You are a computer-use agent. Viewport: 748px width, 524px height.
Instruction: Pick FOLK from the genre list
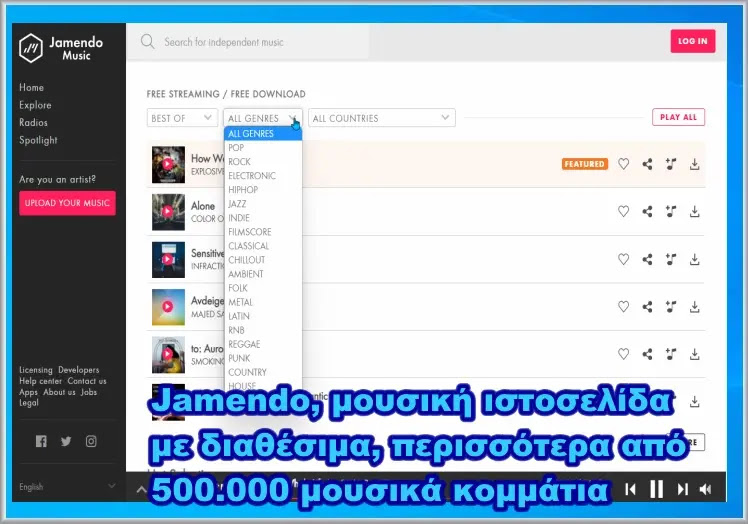click(263, 288)
